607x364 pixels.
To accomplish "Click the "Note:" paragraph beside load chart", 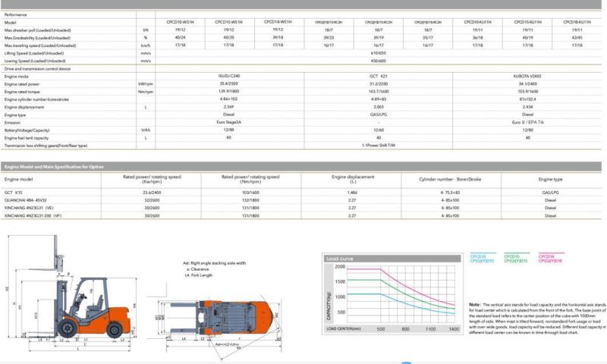I will coord(537,318).
